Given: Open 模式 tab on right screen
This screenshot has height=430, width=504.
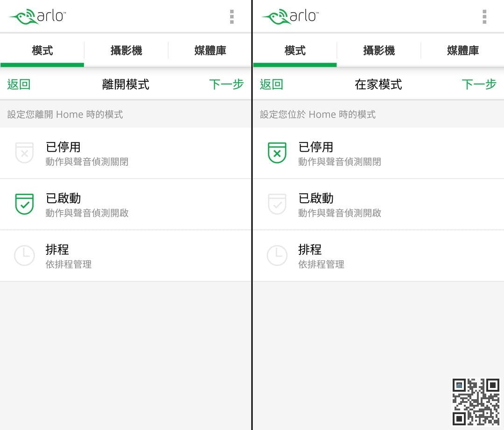Looking at the screenshot, I should pos(295,50).
